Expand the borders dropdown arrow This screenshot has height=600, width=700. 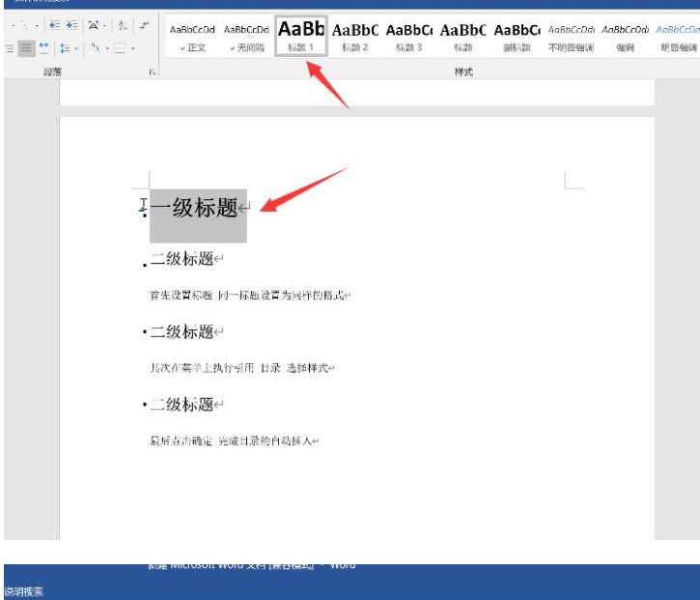[x=133, y=48]
